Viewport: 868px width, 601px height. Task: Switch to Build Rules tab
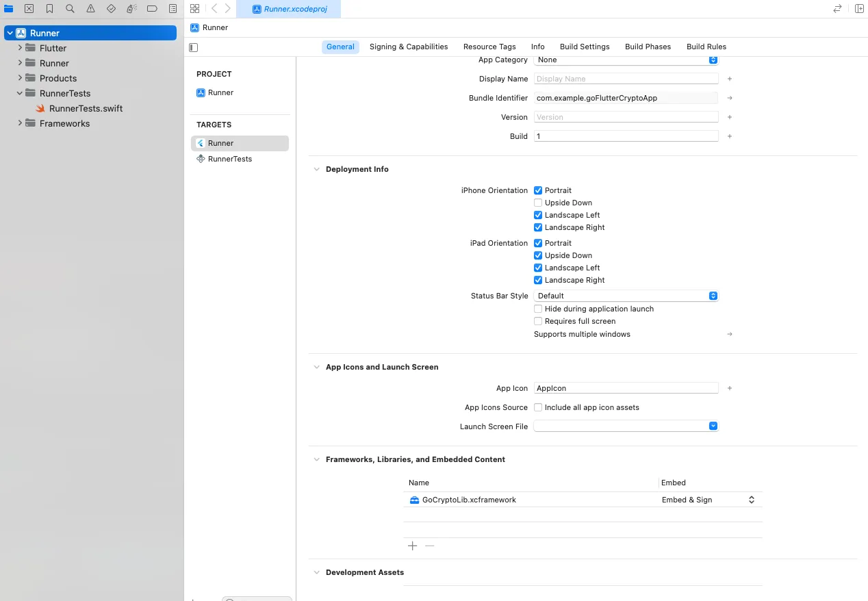tap(706, 47)
